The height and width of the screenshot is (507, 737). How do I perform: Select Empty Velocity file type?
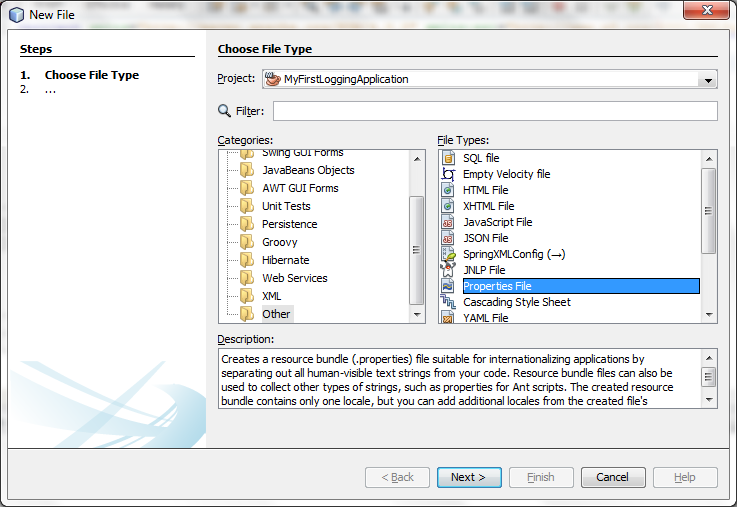[x=506, y=174]
